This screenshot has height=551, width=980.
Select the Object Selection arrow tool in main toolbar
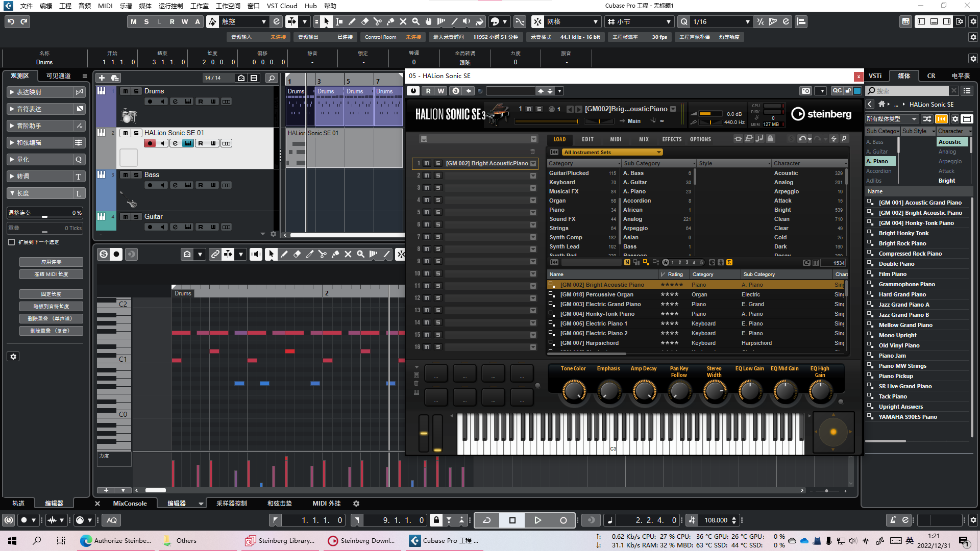pyautogui.click(x=326, y=21)
